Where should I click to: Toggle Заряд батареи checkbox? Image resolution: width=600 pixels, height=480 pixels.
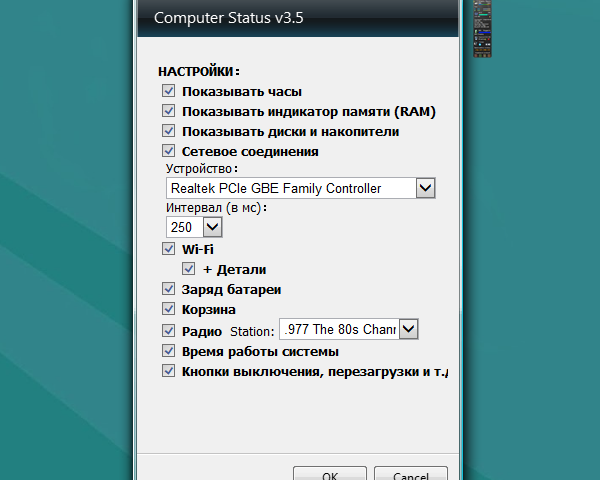(x=168, y=289)
